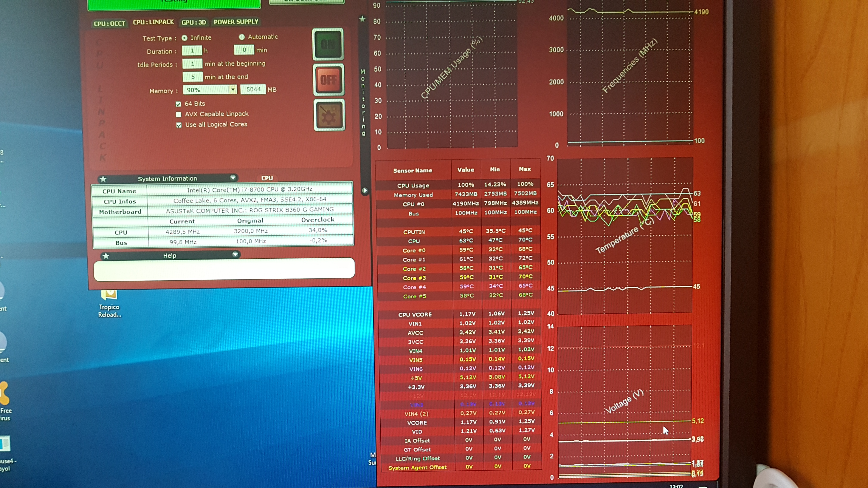Select the Automatic test type

[x=242, y=37]
